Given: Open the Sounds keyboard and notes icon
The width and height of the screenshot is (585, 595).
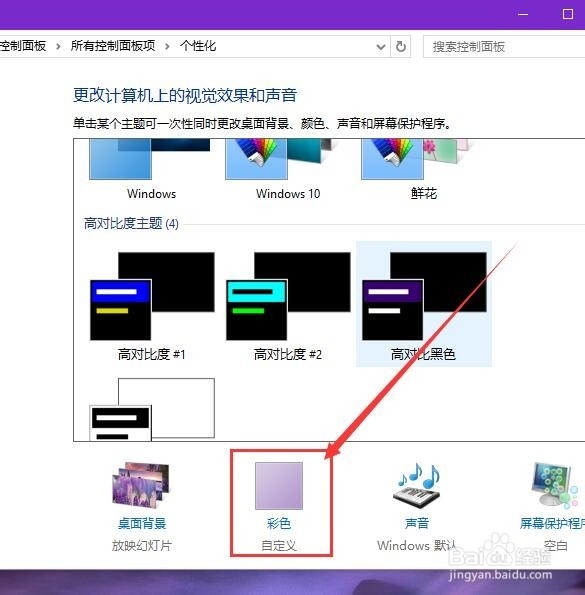Looking at the screenshot, I should click(417, 486).
